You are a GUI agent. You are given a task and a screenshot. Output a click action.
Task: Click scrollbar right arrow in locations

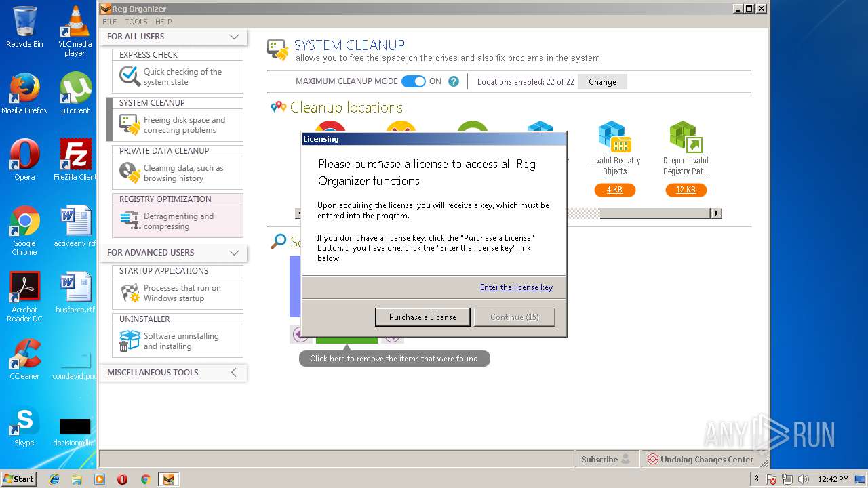tap(716, 213)
